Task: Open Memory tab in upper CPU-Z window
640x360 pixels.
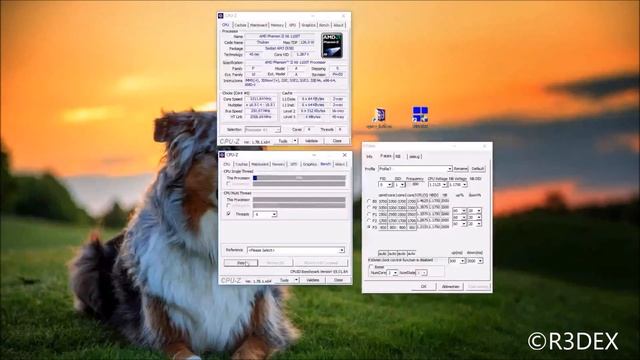Action: tap(277, 25)
